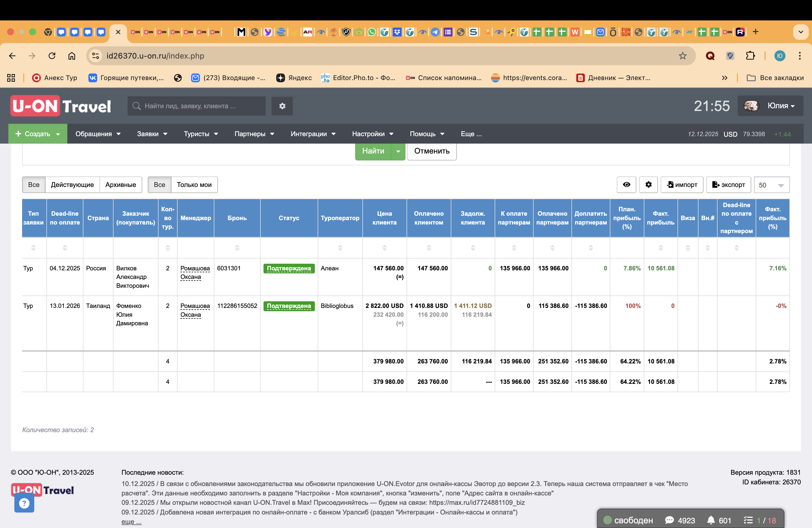
Task: Open the Заявки menu
Action: pyautogui.click(x=152, y=134)
